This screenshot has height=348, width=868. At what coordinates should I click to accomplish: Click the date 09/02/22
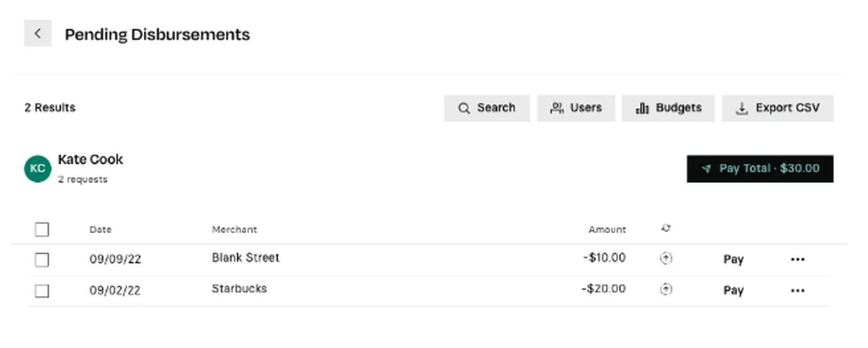pos(115,290)
